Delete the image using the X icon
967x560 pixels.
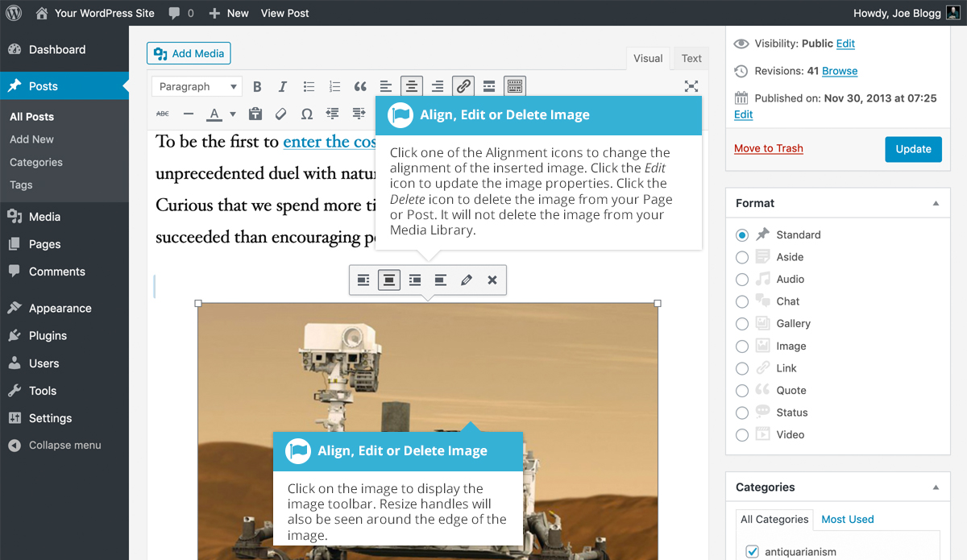click(x=492, y=280)
